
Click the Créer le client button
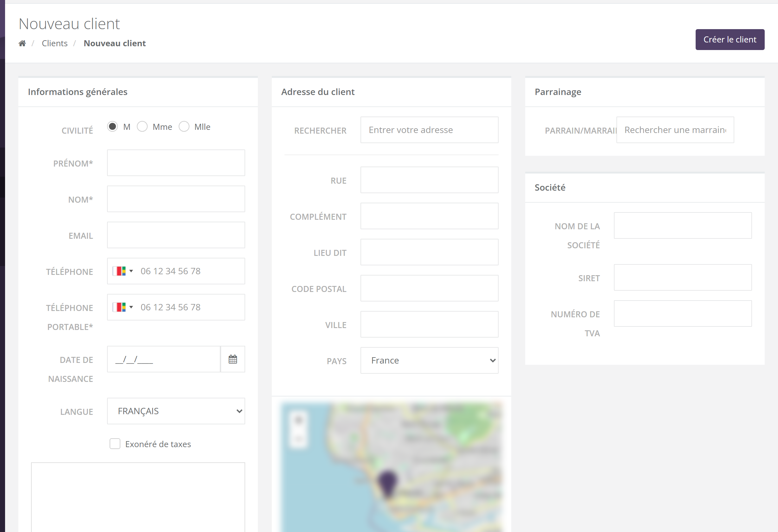[730, 40]
